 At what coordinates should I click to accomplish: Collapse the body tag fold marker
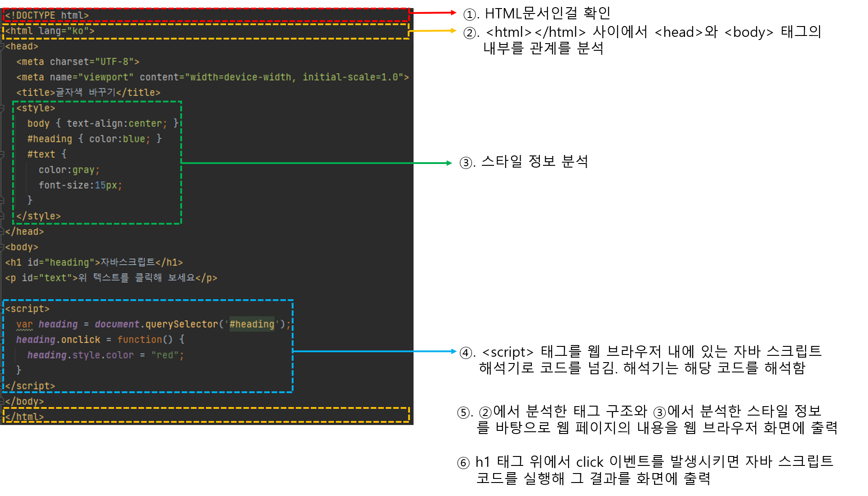click(2, 247)
